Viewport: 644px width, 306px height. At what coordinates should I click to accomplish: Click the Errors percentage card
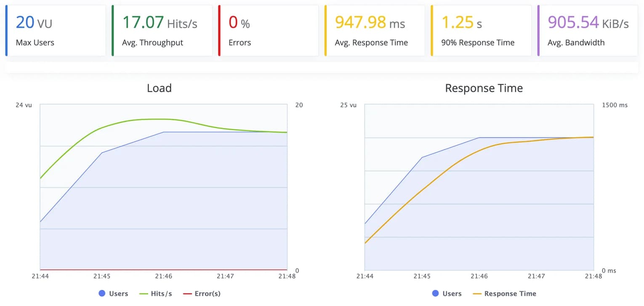268,30
